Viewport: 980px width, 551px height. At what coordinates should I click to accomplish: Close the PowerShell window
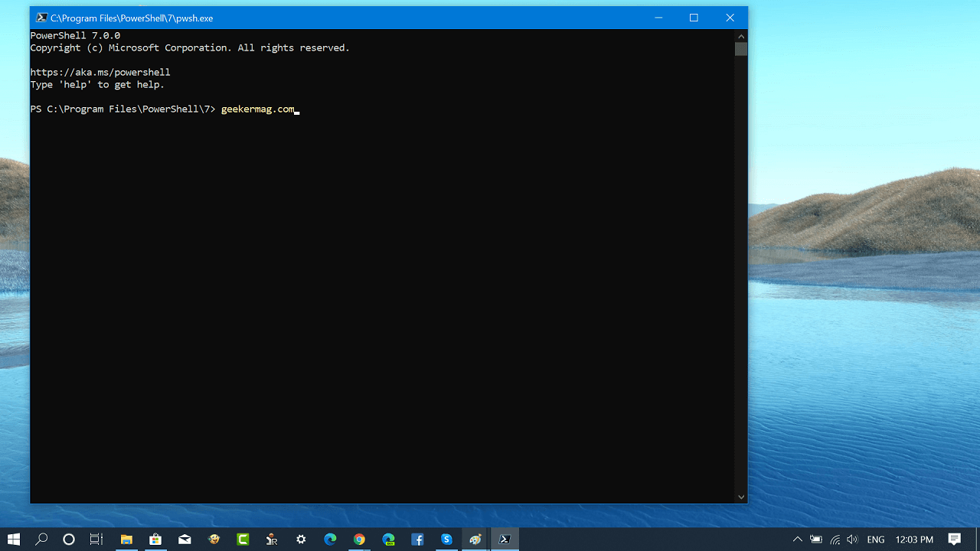[x=730, y=18]
